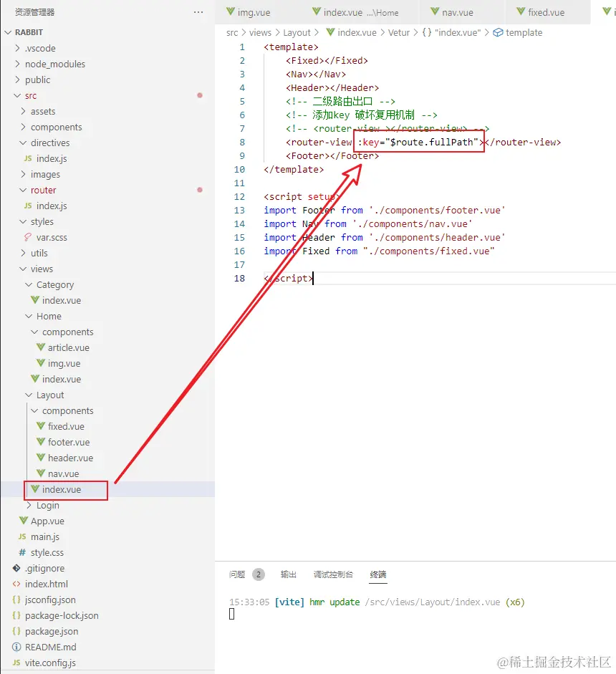Click the Vetur breadcrumb segment
This screenshot has height=674, width=616.
click(x=399, y=33)
